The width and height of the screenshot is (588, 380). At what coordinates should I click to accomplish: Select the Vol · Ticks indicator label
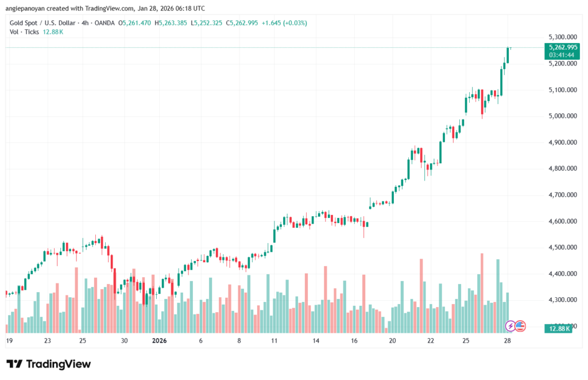tap(22, 32)
